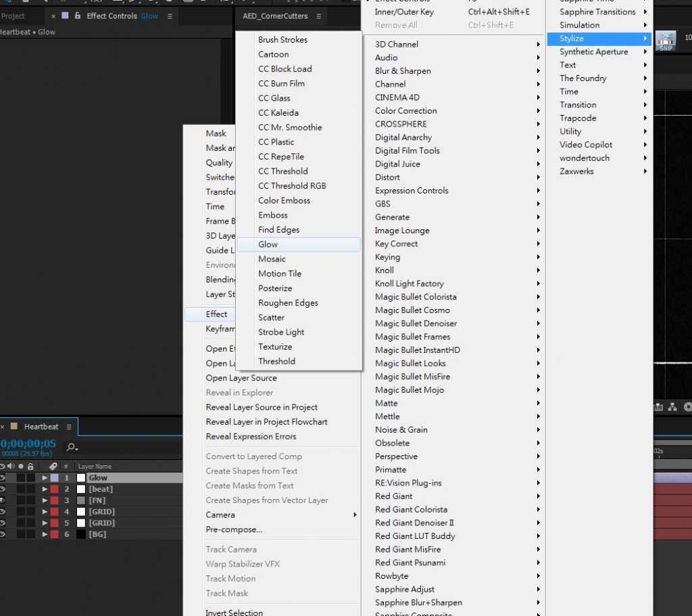The image size is (692, 616).
Task: Choose Color Correction in the Effect menu
Action: click(x=406, y=111)
